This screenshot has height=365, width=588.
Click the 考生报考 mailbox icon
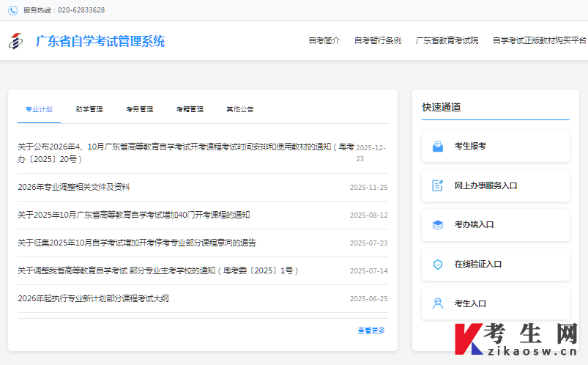pyautogui.click(x=438, y=146)
